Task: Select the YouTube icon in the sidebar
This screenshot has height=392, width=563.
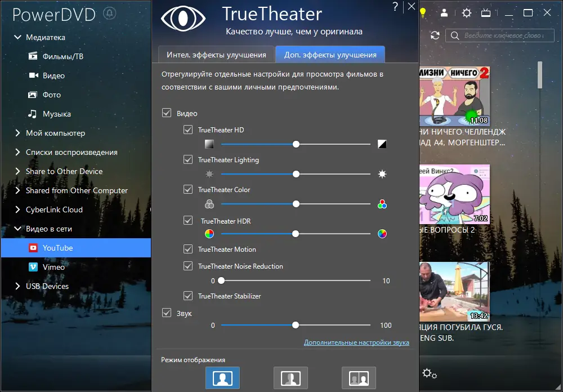Action: coord(33,248)
